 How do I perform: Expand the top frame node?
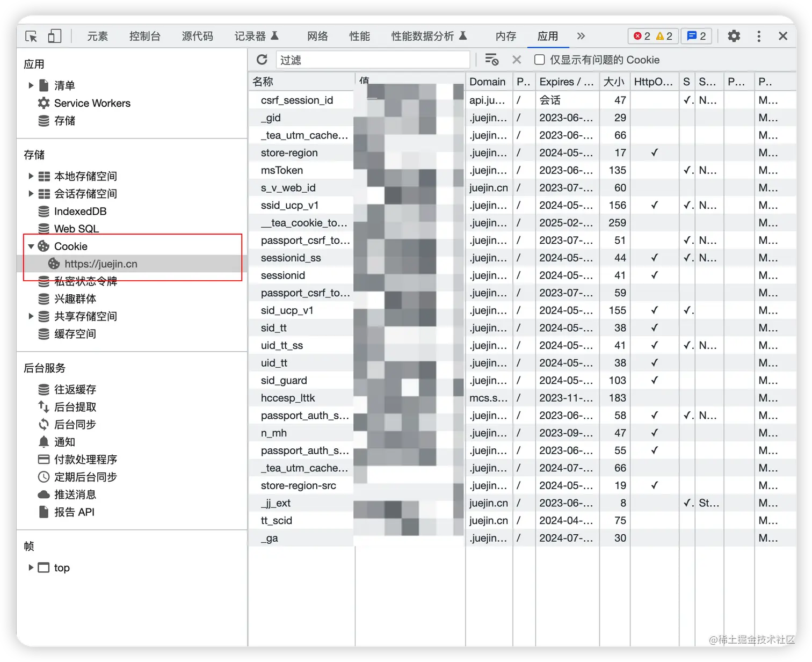point(31,568)
